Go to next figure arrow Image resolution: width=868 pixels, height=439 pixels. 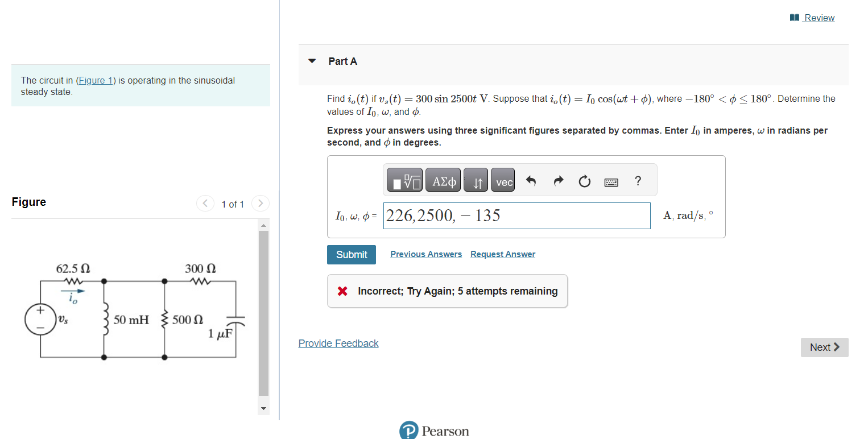261,203
